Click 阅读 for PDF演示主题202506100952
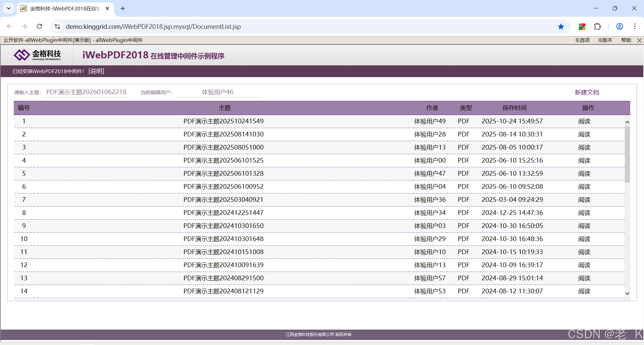The image size is (644, 345). pos(584,187)
